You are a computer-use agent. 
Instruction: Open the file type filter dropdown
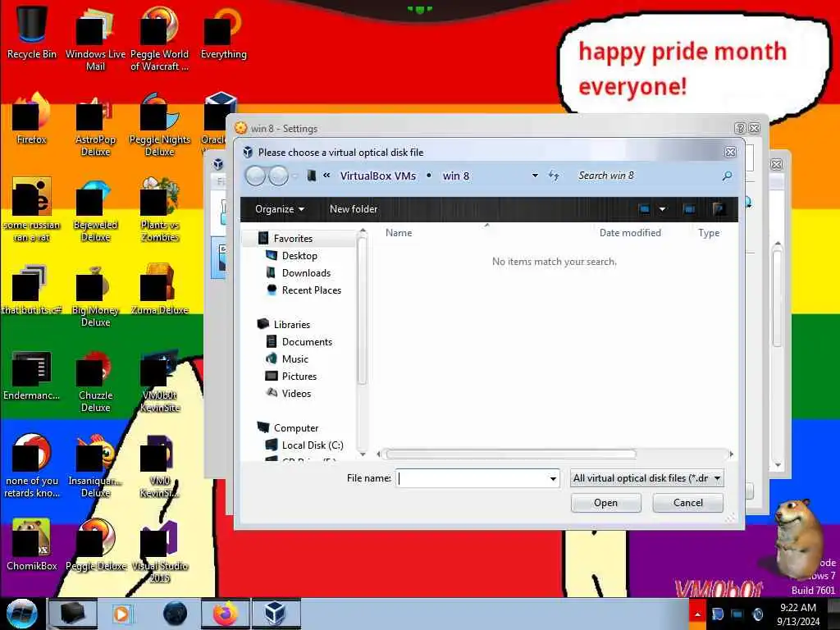point(647,478)
